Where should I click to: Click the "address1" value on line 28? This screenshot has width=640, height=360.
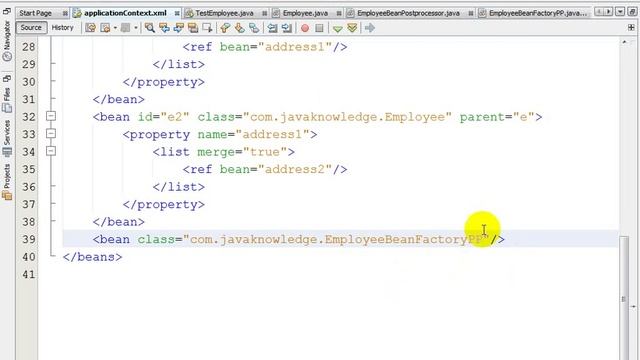(x=295, y=47)
